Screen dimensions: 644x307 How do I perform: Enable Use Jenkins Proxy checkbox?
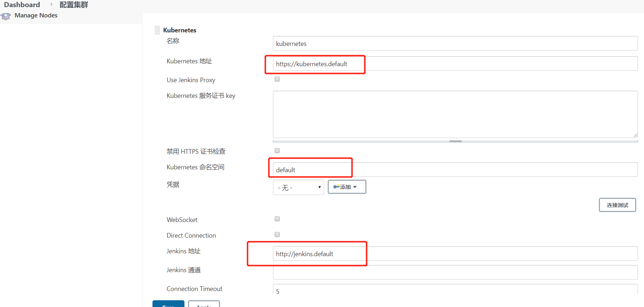pyautogui.click(x=277, y=79)
